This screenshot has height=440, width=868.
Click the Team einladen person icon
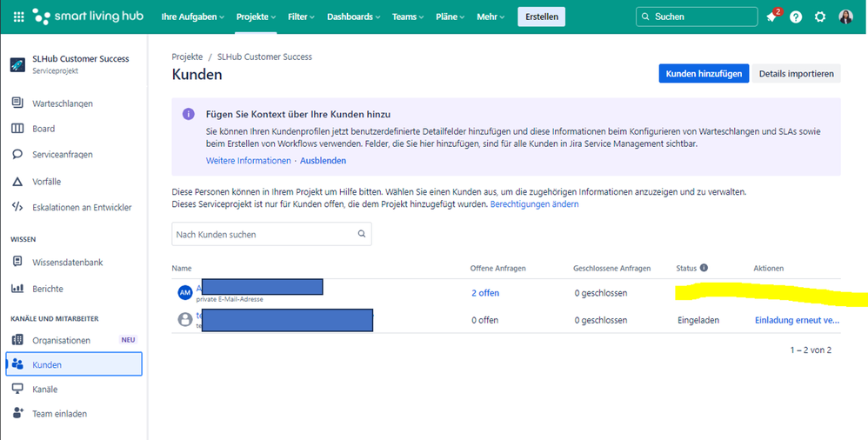pos(17,413)
